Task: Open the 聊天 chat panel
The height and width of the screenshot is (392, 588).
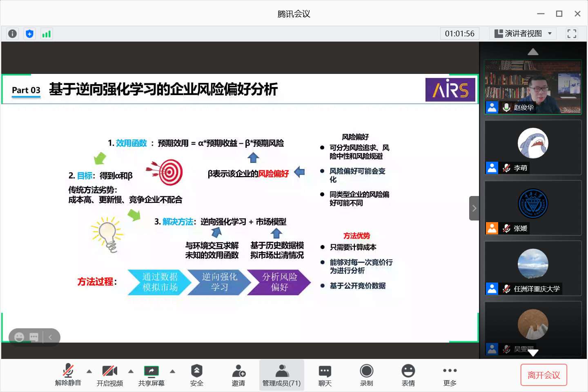Action: [325, 375]
